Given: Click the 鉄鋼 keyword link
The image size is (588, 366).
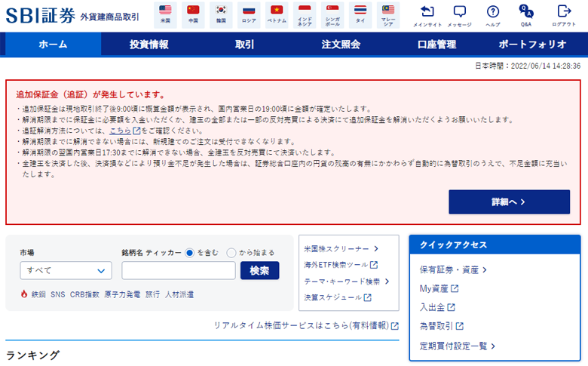Looking at the screenshot, I should [x=38, y=294].
